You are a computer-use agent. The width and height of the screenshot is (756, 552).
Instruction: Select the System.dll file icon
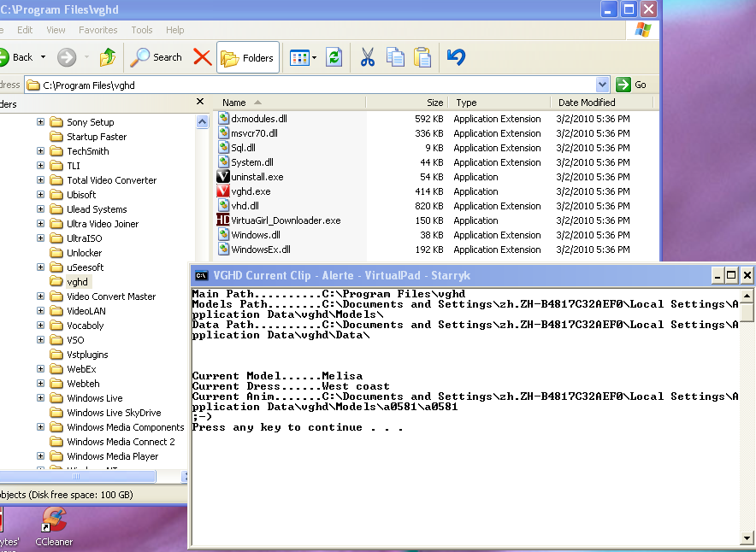tap(223, 161)
